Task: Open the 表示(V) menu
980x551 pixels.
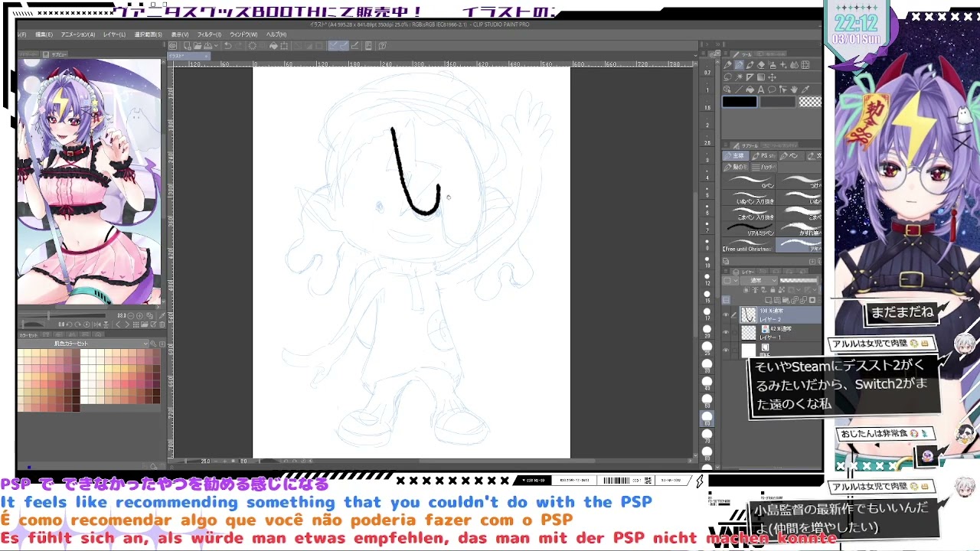Action: pyautogui.click(x=180, y=34)
